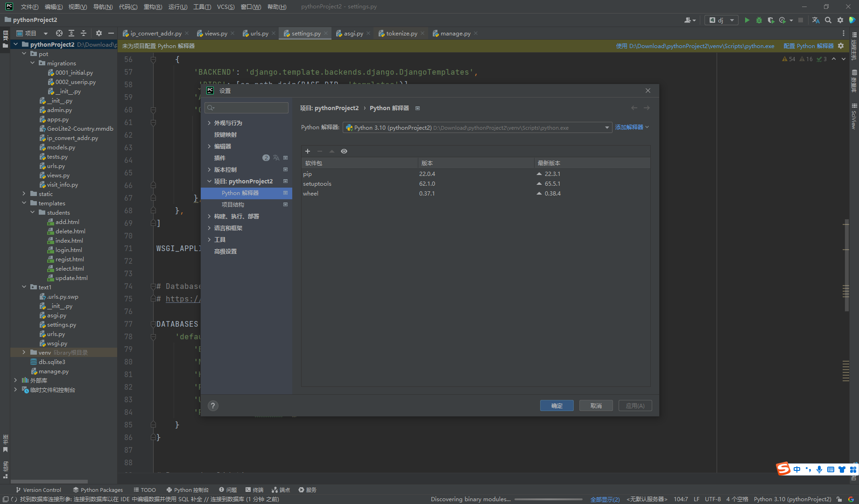This screenshot has height=504, width=859.
Task: Open project panel gear options
Action: (99, 33)
